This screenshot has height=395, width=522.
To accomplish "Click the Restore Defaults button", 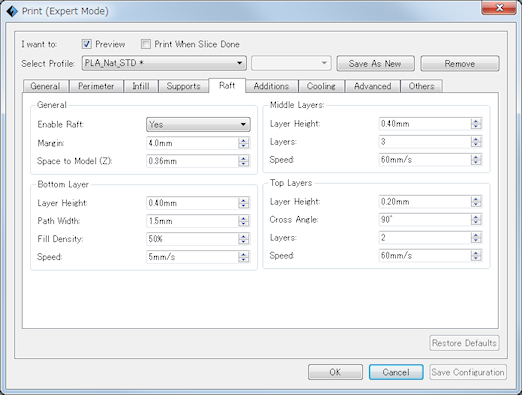I will click(x=464, y=343).
